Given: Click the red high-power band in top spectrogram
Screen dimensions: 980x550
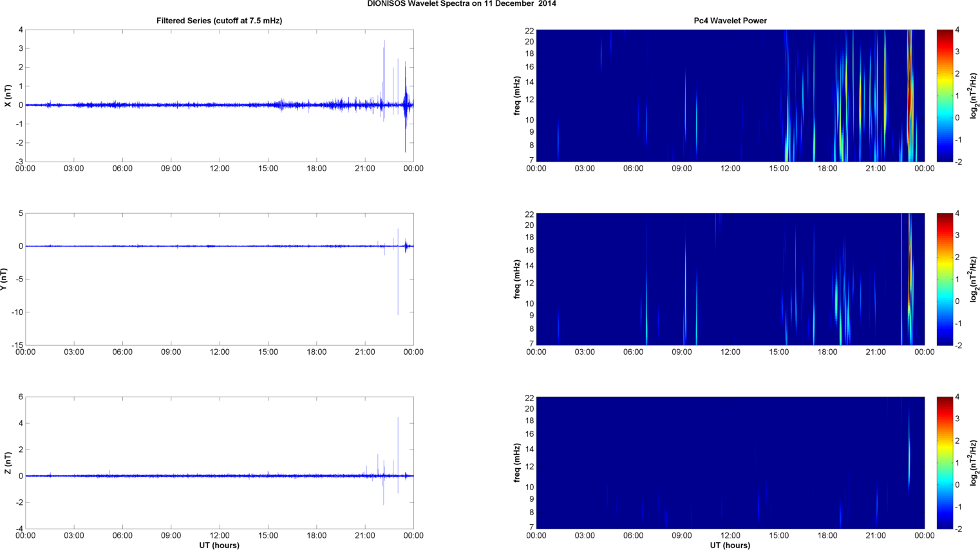Looking at the screenshot, I should (910, 84).
